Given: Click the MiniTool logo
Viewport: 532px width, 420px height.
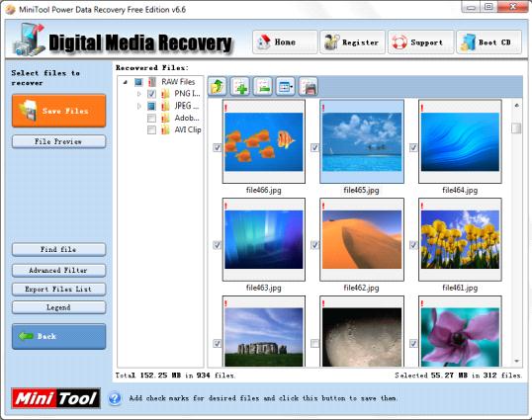Looking at the screenshot, I should (56, 398).
